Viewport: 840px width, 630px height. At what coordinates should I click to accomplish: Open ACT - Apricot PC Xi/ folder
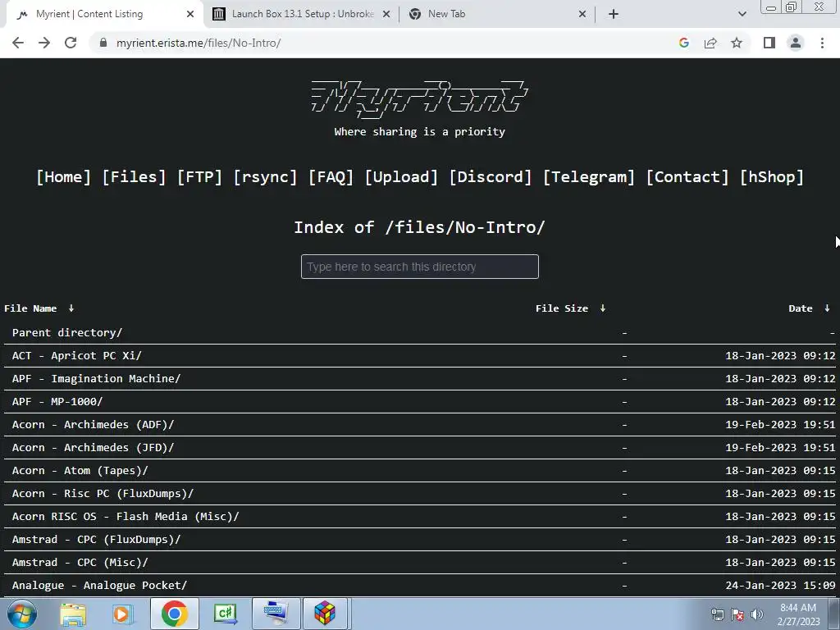pyautogui.click(x=76, y=356)
